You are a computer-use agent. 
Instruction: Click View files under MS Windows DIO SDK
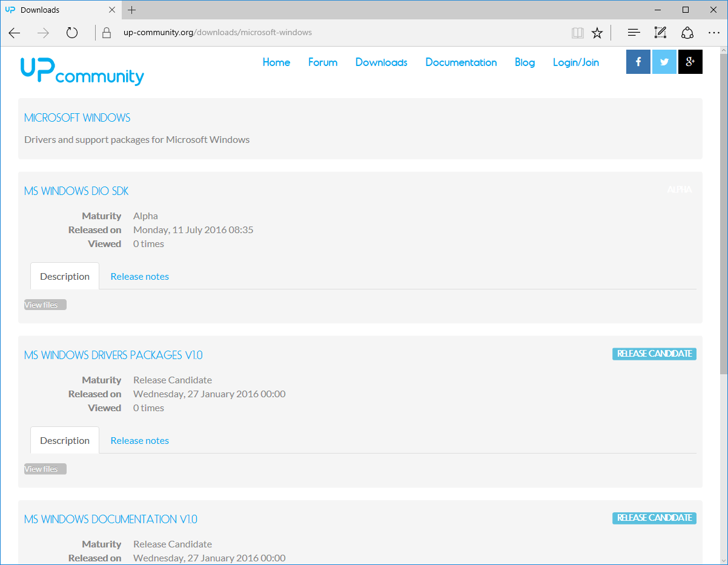coord(45,305)
